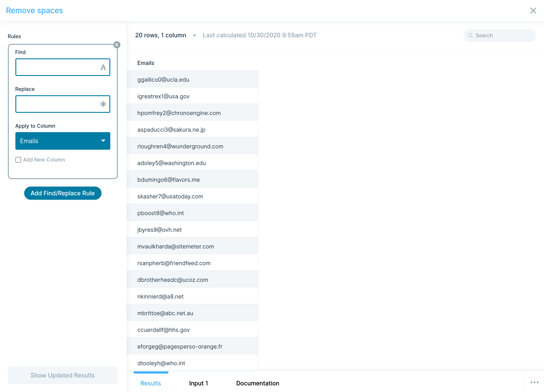Select row igreatrex1@usa.gov
Screen dimensions: 544x392
pyautogui.click(x=192, y=96)
